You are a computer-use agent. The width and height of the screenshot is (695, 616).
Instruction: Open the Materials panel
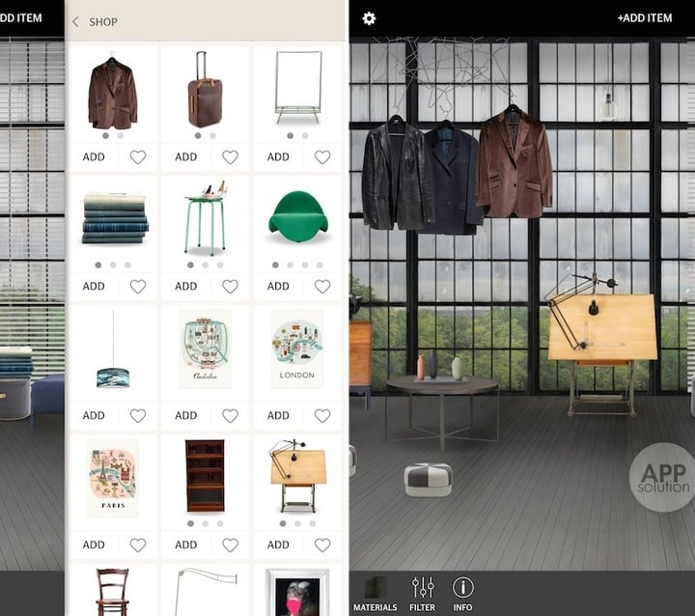pyautogui.click(x=374, y=592)
